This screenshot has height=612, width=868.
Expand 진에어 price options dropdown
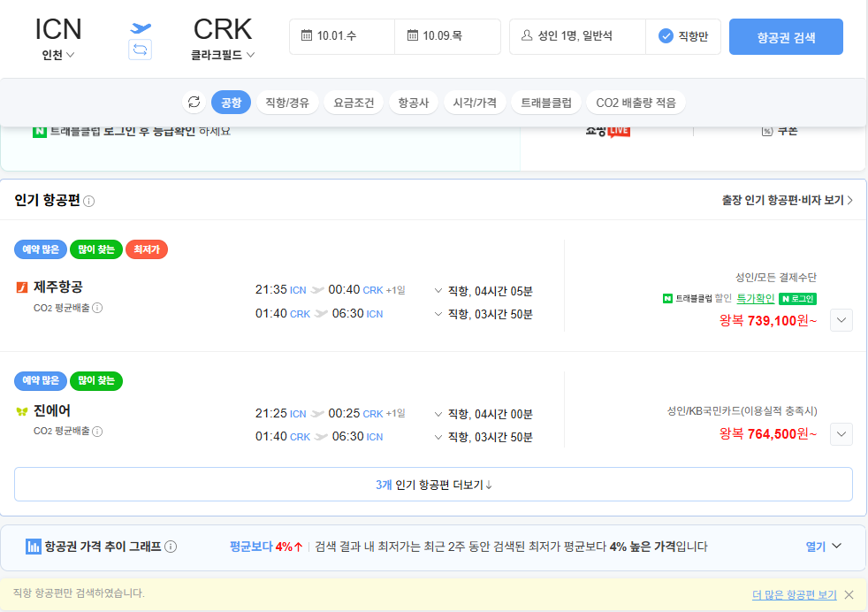coord(841,433)
